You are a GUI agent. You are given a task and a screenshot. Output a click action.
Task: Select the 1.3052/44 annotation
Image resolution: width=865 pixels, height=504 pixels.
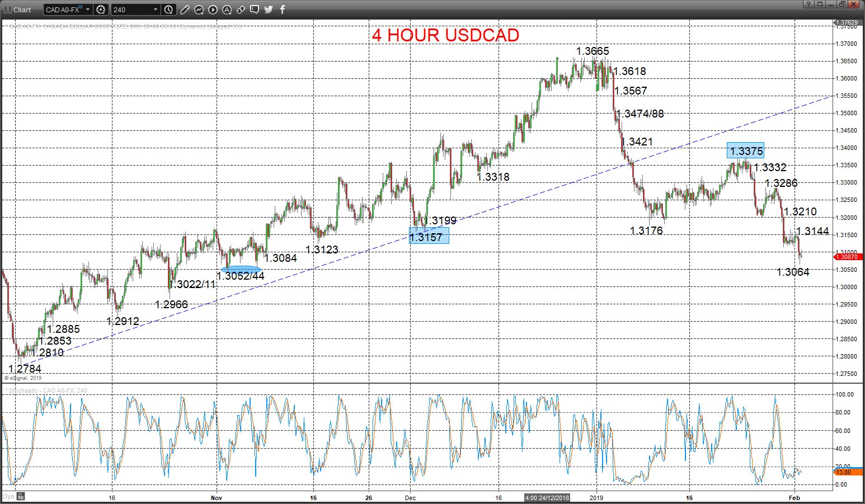pos(240,276)
